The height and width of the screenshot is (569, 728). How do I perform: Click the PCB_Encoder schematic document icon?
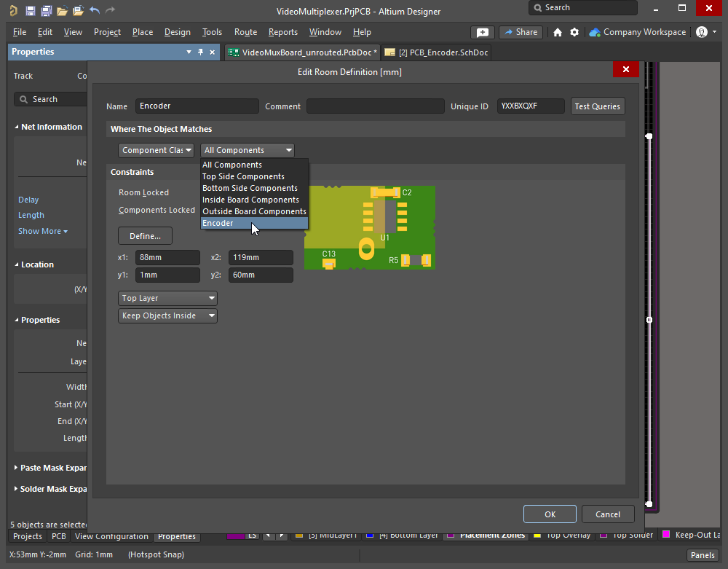pyautogui.click(x=390, y=52)
